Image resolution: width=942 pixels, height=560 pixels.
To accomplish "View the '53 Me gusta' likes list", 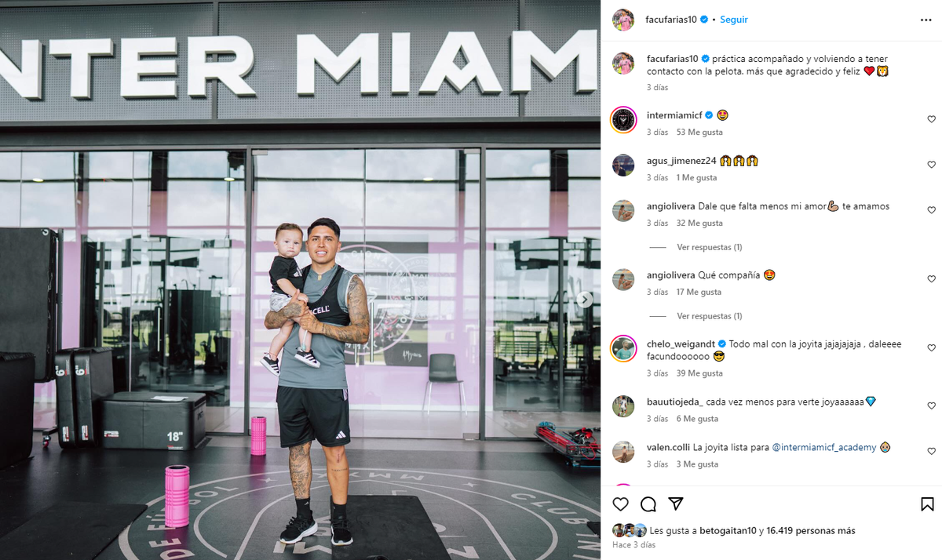I will click(699, 133).
